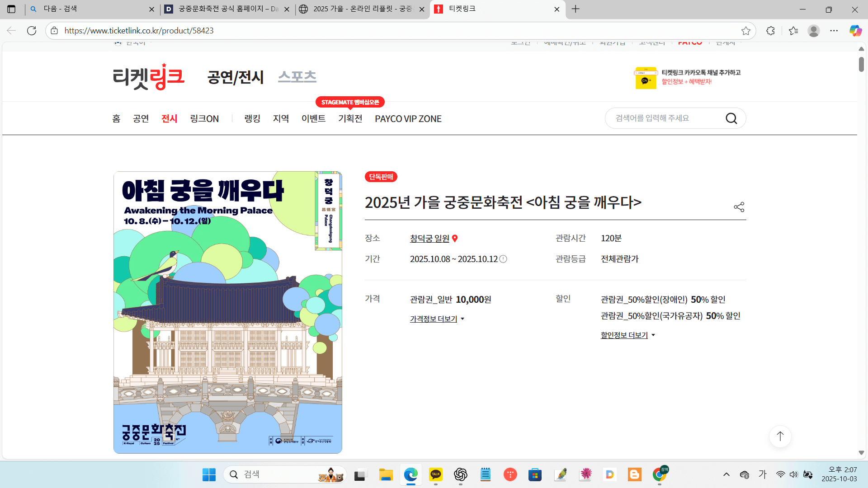
Task: Click the TicketLink logo
Action: 149,76
